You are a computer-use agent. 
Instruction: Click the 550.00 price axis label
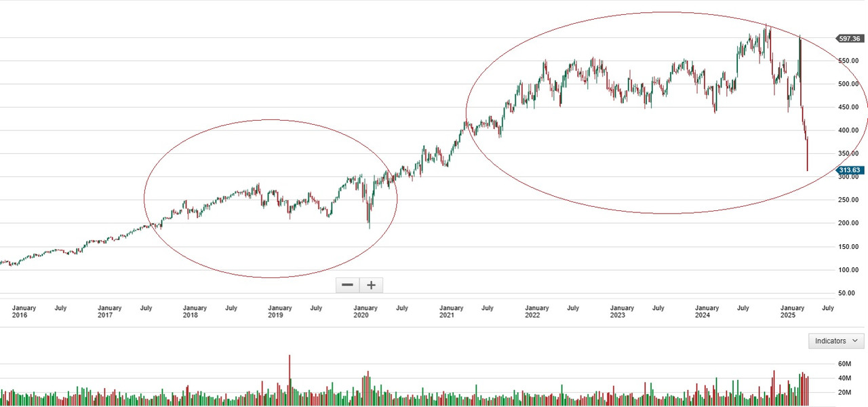849,61
